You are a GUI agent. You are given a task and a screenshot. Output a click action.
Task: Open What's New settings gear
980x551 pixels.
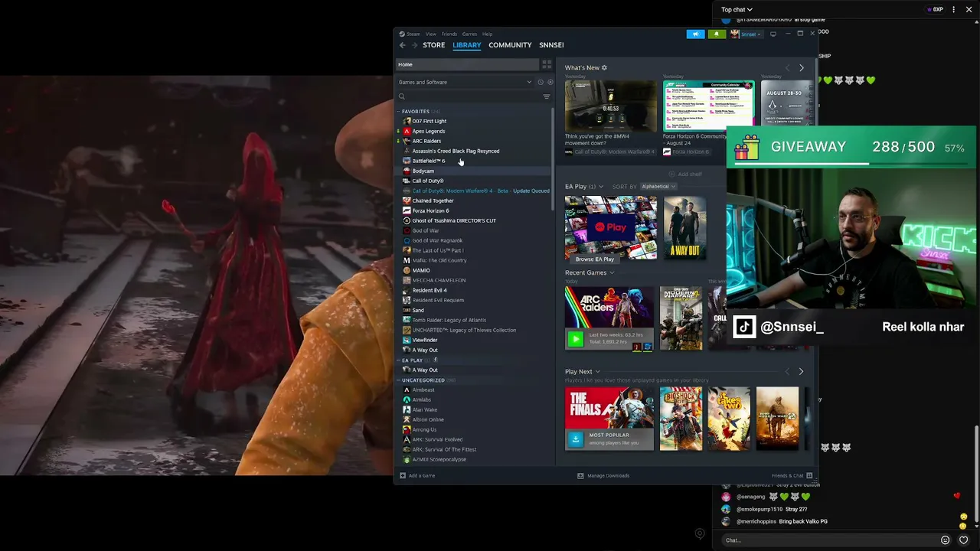pos(604,67)
